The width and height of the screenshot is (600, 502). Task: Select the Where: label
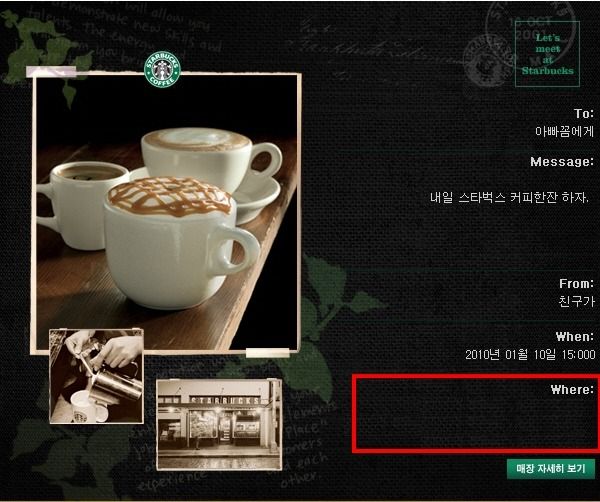[572, 390]
